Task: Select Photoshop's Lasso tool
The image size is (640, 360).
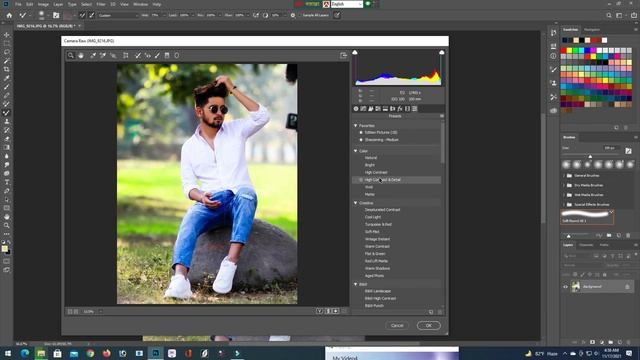Action: click(7, 52)
